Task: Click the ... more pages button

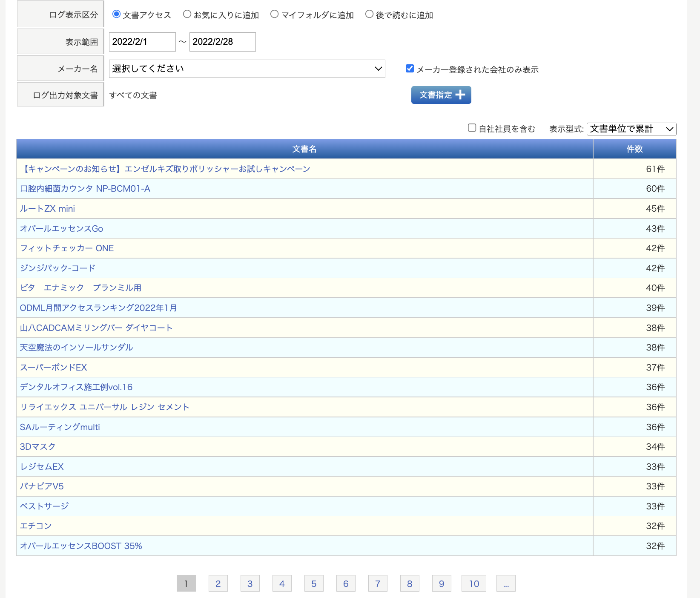Action: click(506, 584)
